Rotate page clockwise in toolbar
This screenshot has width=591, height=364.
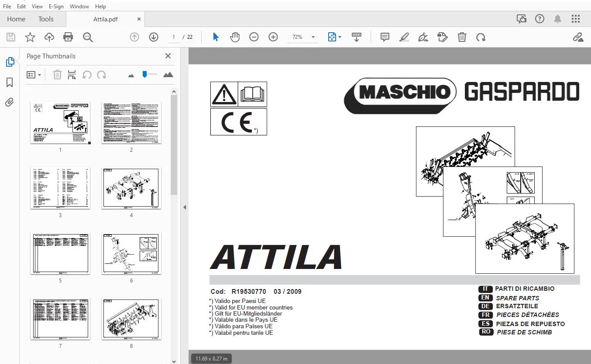(481, 37)
